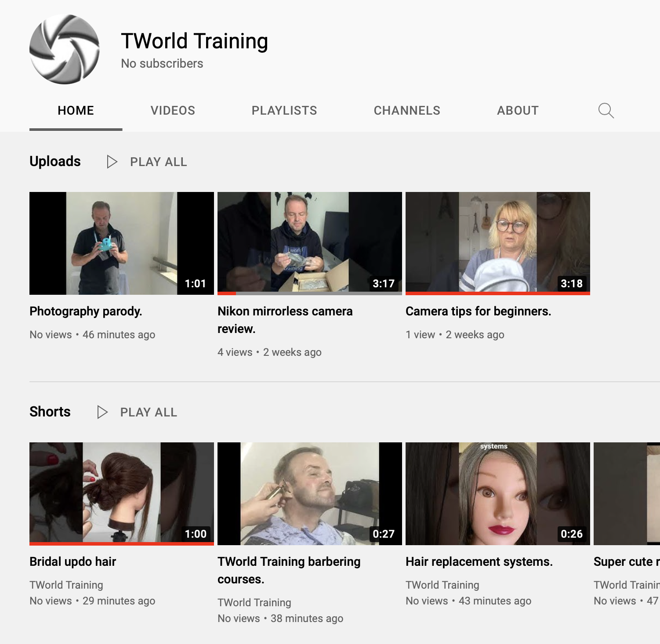Click "4 views • 2 weeks ago" text

(269, 352)
